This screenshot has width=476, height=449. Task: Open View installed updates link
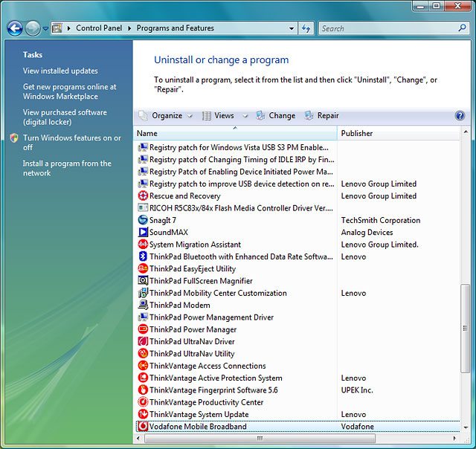(x=60, y=71)
